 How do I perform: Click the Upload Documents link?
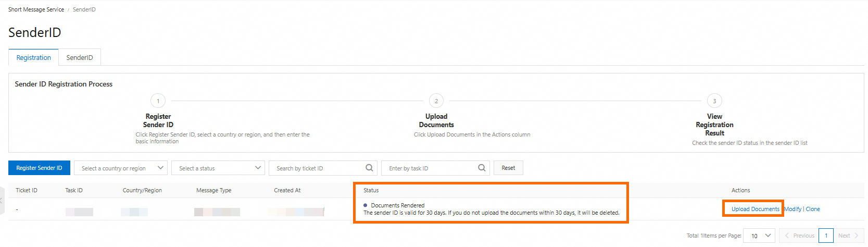tap(756, 209)
